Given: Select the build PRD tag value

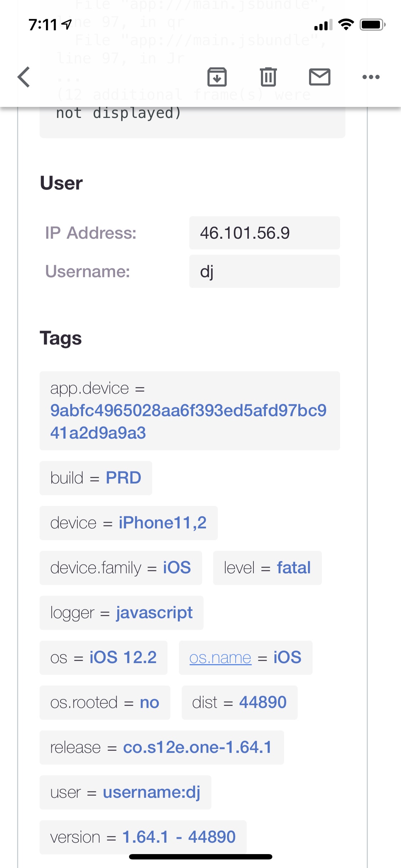Looking at the screenshot, I should pyautogui.click(x=123, y=478).
